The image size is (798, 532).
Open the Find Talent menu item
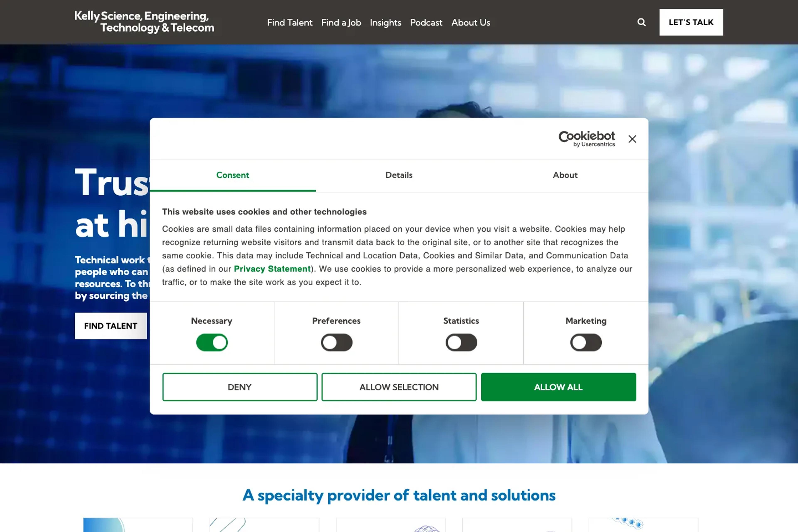tap(289, 22)
